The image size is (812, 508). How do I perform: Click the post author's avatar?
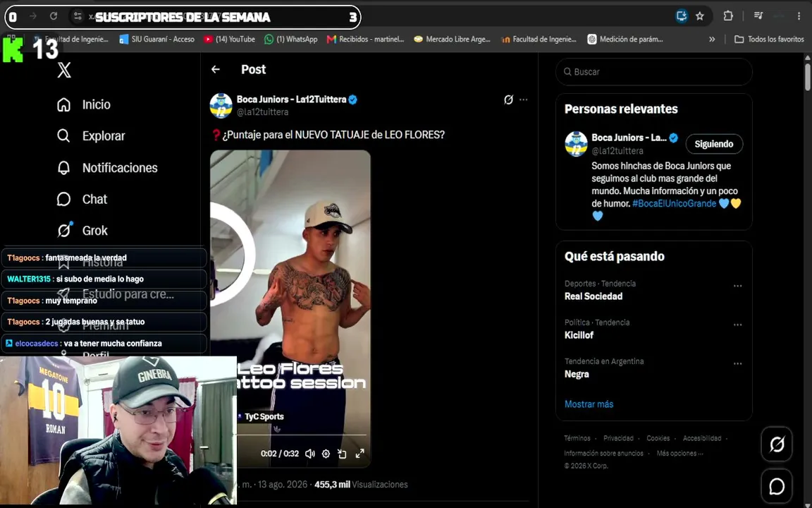click(x=221, y=106)
